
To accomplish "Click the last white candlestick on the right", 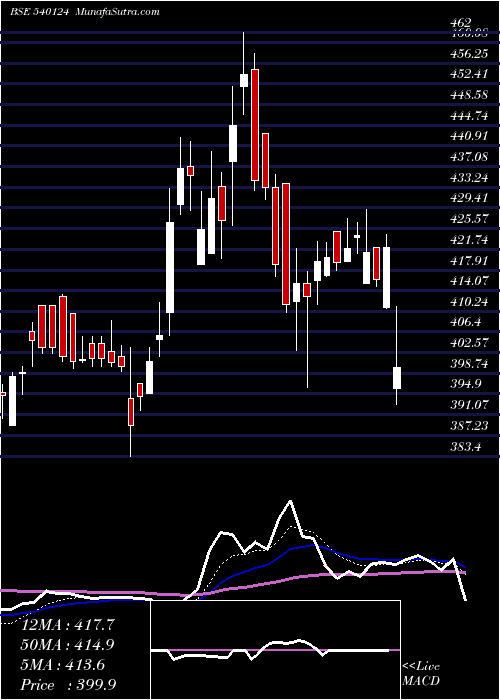I will [396, 378].
